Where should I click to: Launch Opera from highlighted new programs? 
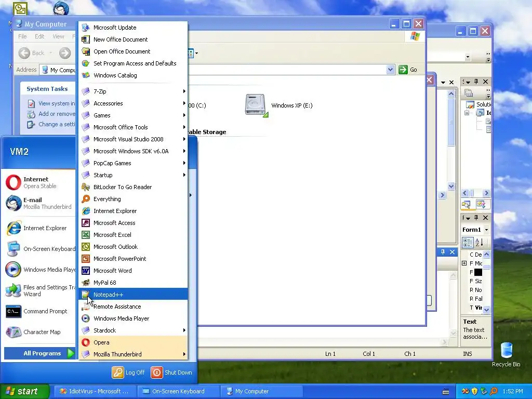point(133,342)
